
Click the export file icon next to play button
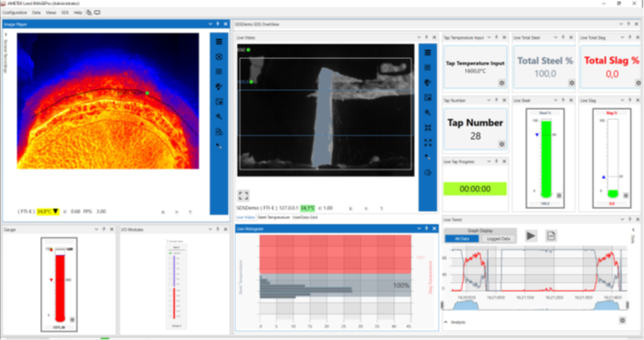point(550,235)
